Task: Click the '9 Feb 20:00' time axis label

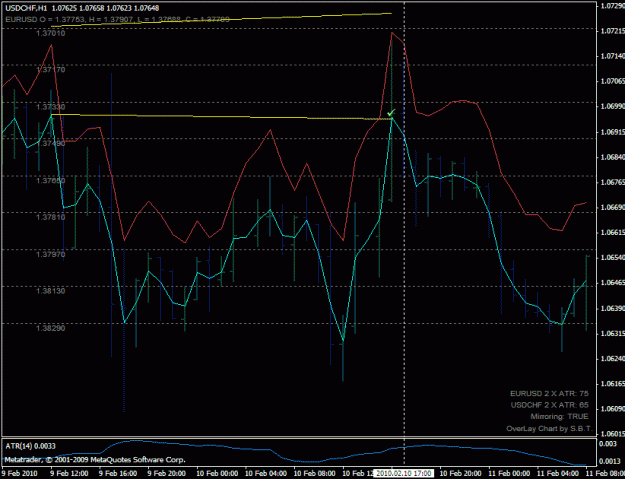Action: [x=167, y=473]
